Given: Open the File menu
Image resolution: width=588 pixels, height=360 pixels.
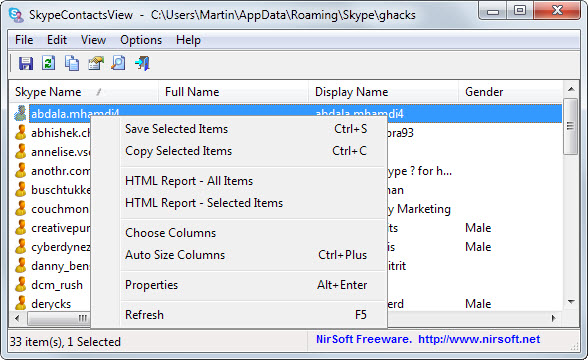Looking at the screenshot, I should (x=24, y=40).
